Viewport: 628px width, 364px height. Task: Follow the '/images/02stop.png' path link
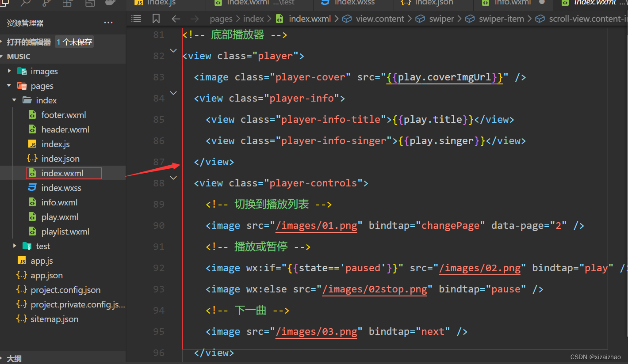pyautogui.click(x=375, y=289)
